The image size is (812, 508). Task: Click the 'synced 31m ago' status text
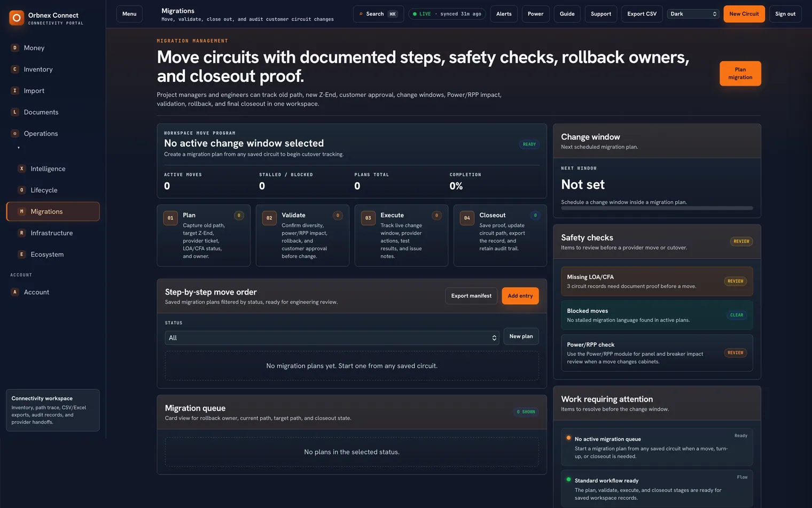[460, 14]
